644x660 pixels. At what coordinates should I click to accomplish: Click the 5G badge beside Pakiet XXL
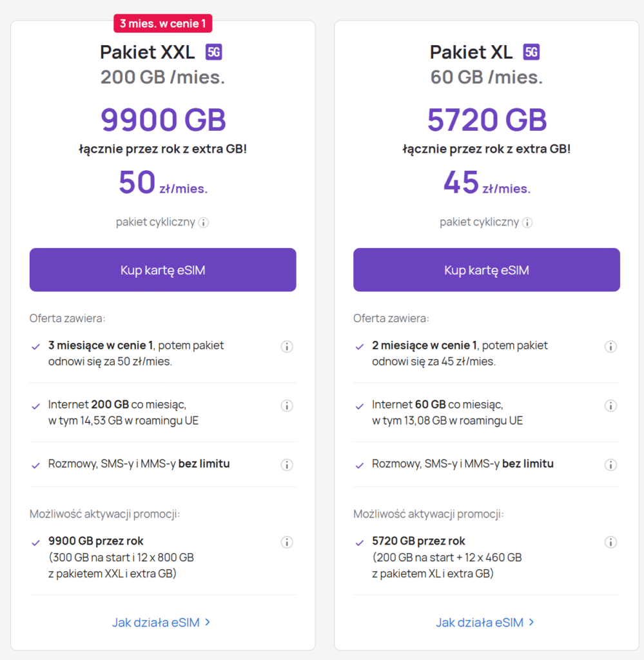(x=214, y=52)
